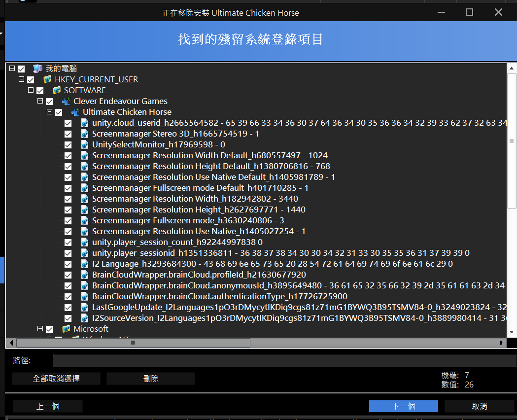Viewport: 517px width, 420px height.
Task: Click the Microsoft registry key icon
Action: tap(66, 329)
